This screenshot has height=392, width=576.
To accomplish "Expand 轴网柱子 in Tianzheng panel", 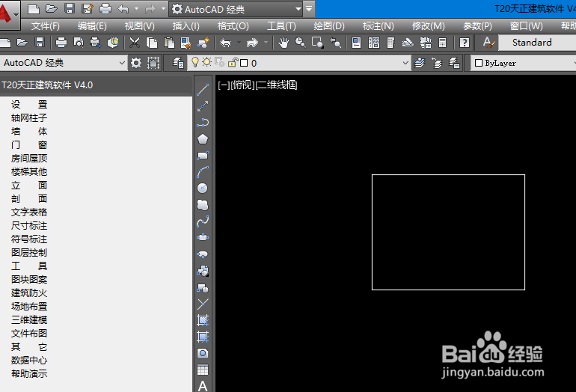I will [29, 118].
